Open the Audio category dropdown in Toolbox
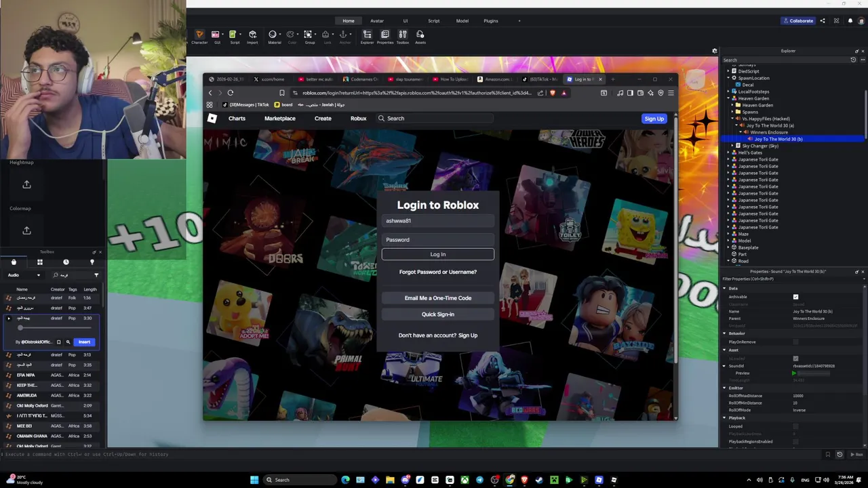 [24, 275]
